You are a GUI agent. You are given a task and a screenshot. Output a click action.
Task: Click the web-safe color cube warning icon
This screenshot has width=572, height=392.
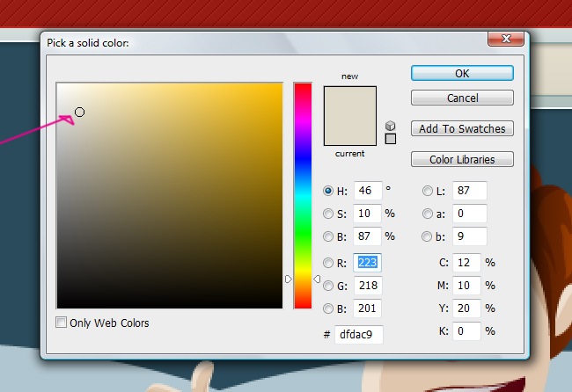pos(391,125)
